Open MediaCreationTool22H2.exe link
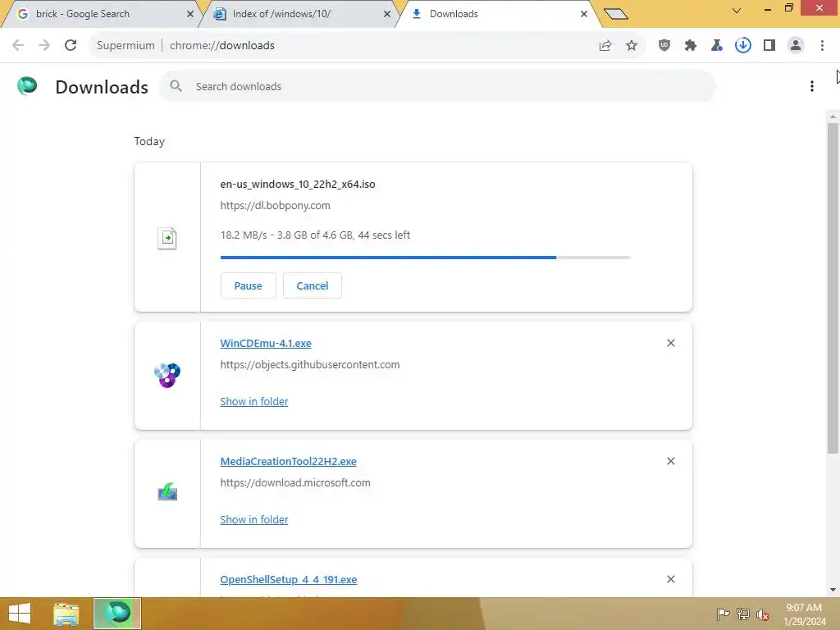 coord(288,461)
